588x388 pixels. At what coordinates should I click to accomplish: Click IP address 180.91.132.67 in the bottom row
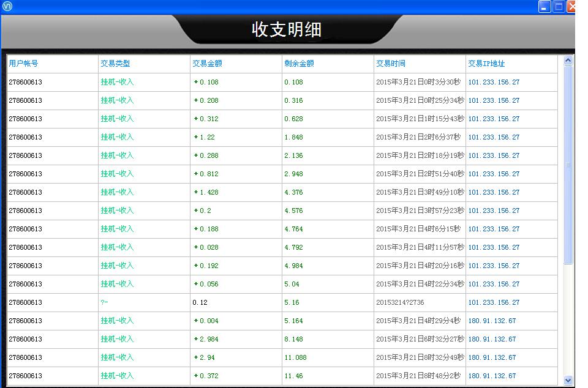(492, 376)
